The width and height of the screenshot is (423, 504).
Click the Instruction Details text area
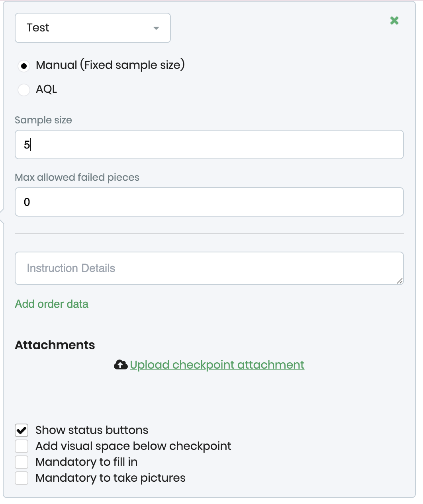(209, 268)
